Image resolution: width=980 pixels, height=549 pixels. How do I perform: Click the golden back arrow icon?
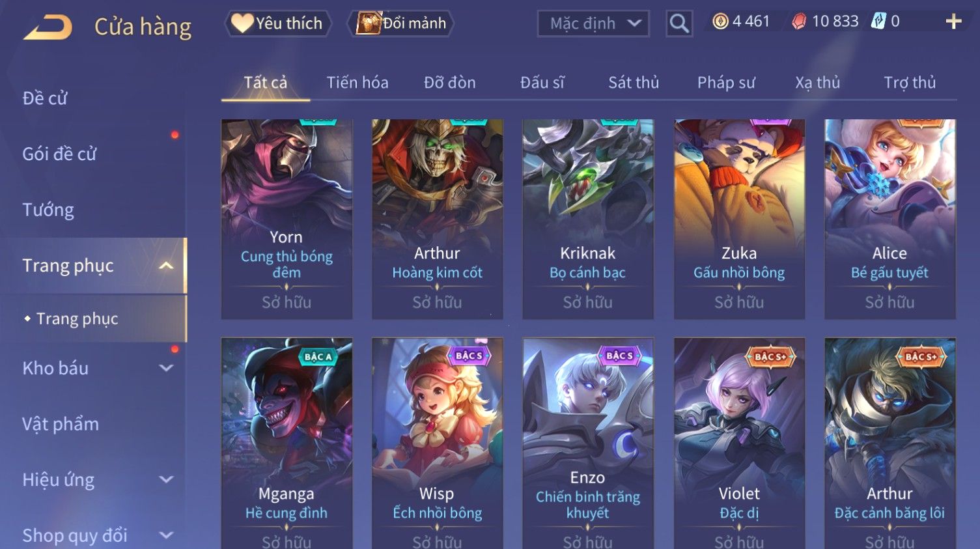point(48,27)
